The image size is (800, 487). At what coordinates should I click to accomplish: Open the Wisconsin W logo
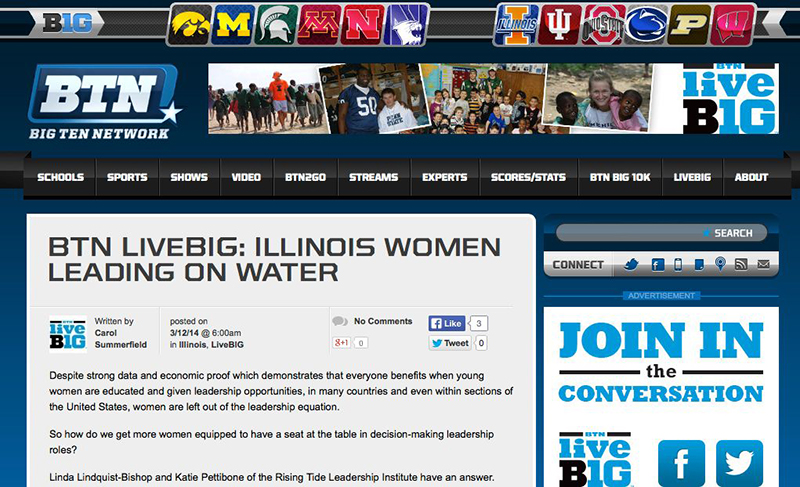click(733, 24)
